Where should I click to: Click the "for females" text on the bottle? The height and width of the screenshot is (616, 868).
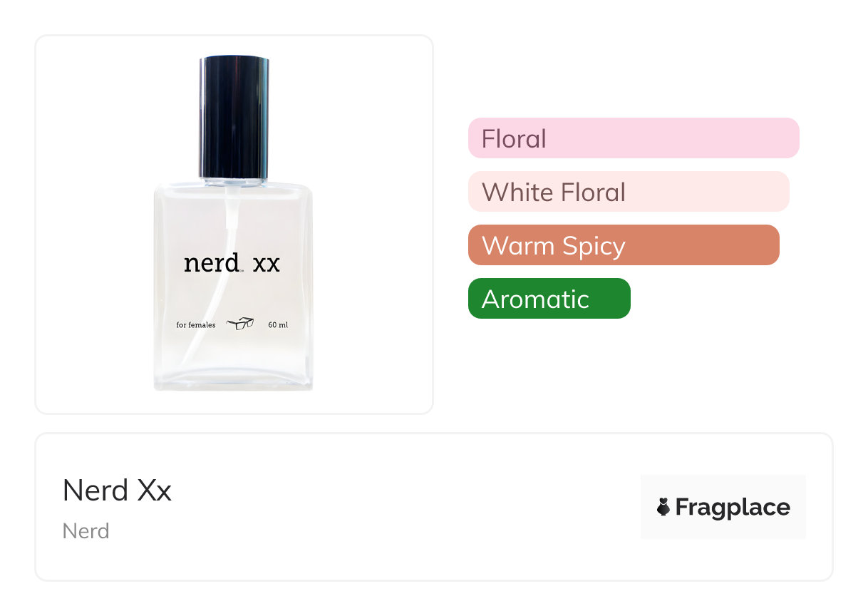pyautogui.click(x=196, y=325)
